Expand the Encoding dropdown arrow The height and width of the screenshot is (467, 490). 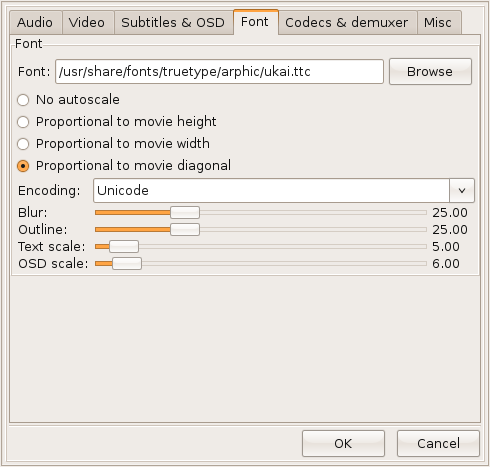(x=462, y=191)
